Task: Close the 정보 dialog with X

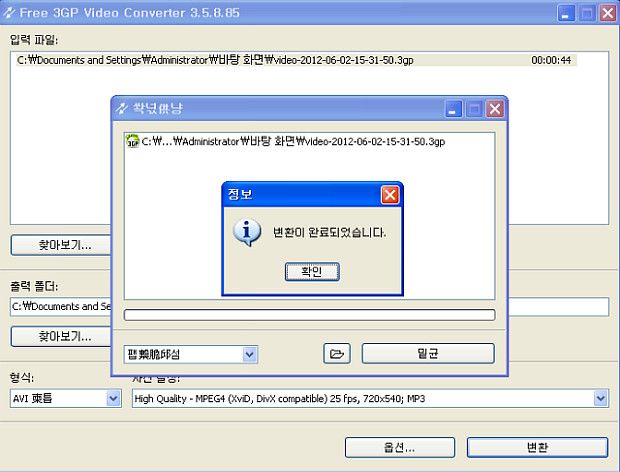Action: coord(390,195)
